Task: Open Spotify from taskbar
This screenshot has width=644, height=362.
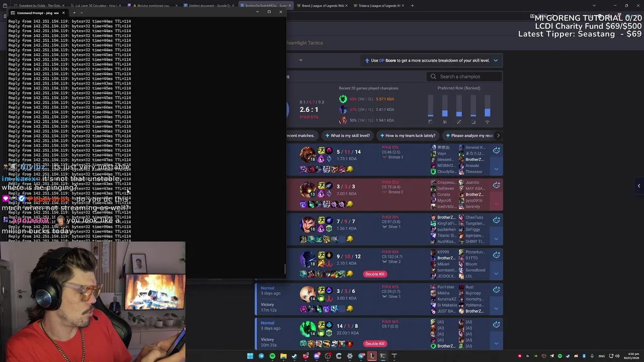Action: click(x=272, y=356)
